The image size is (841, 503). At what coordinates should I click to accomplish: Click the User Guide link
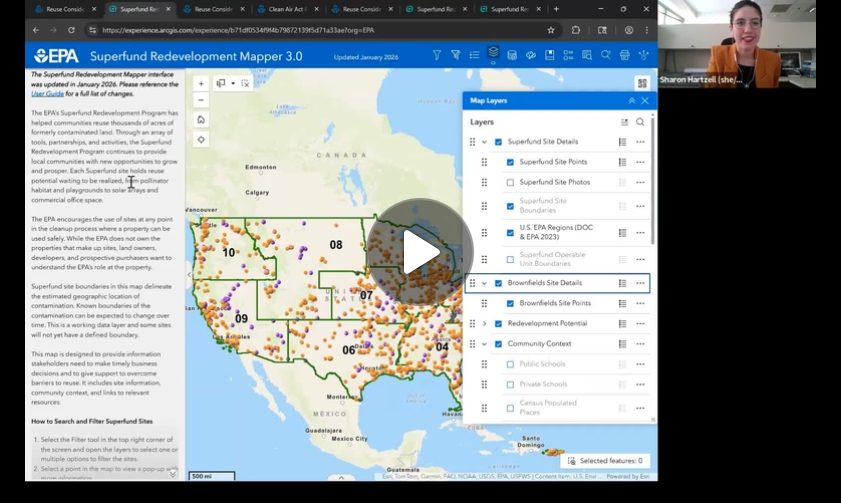coord(47,94)
